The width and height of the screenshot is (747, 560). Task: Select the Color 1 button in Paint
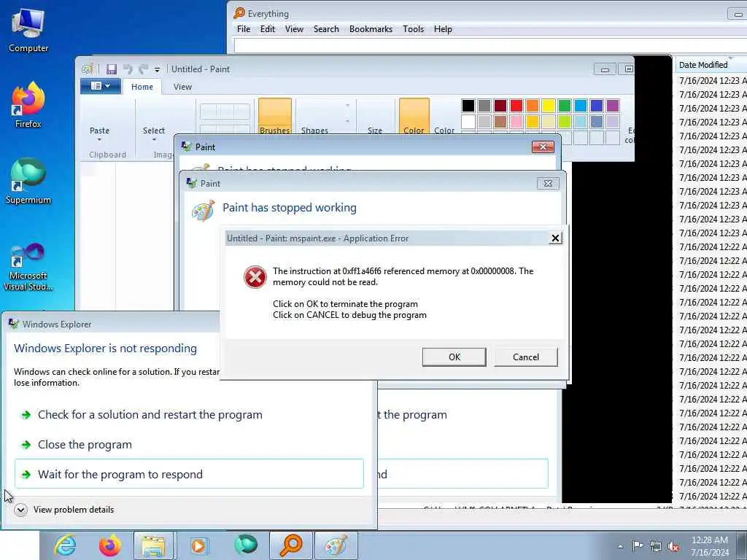click(x=414, y=116)
